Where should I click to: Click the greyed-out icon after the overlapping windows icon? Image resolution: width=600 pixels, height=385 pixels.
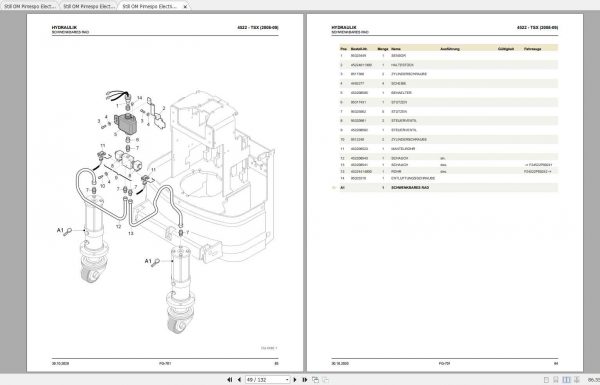325,380
